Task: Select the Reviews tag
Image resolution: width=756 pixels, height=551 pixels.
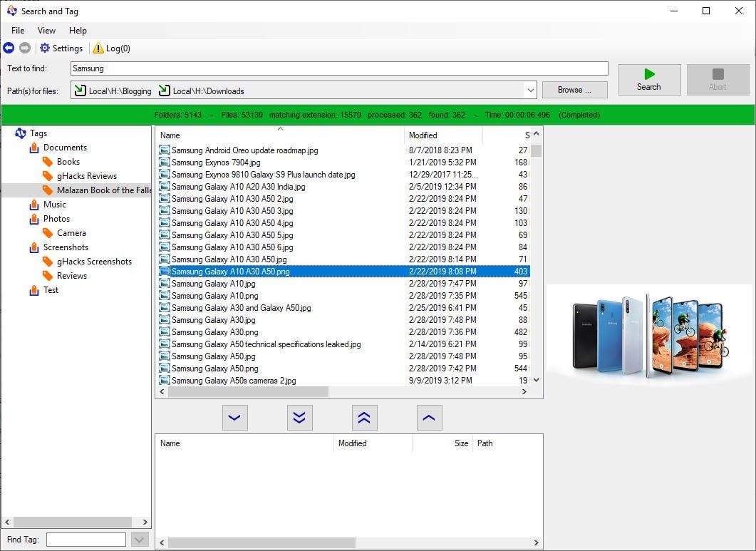Action: point(72,275)
